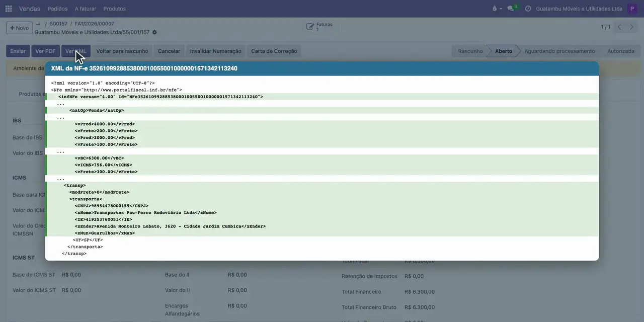The width and height of the screenshot is (644, 322).
Task: Click the gear icon next to record name
Action: [x=154, y=32]
